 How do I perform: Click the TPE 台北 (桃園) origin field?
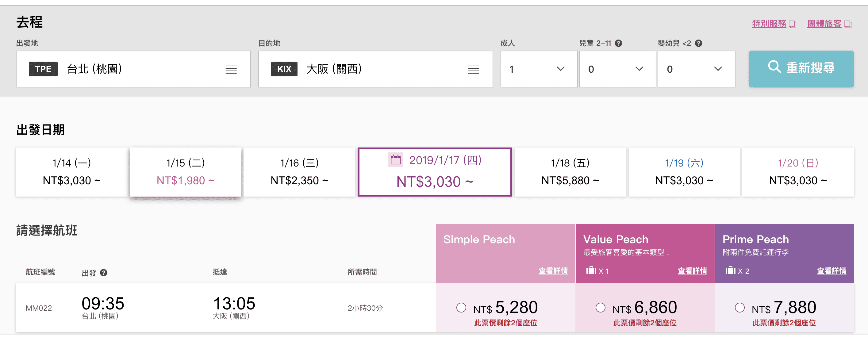pos(133,69)
